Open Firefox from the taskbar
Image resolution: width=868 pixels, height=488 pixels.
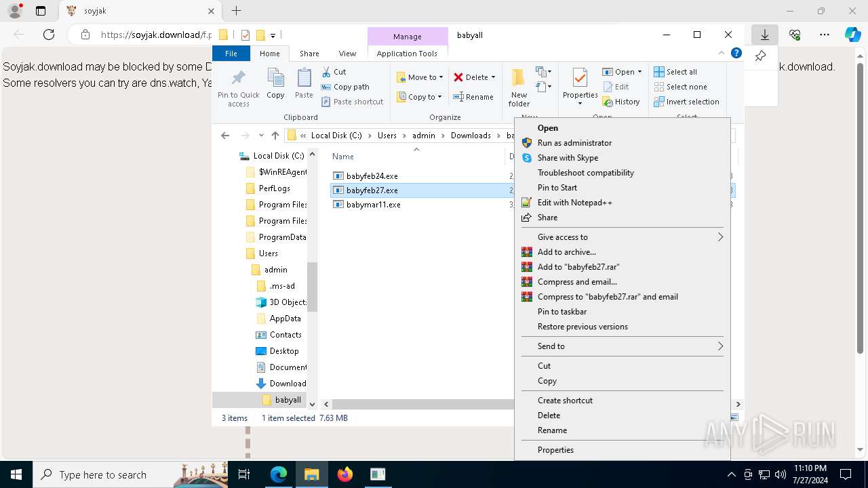point(345,474)
